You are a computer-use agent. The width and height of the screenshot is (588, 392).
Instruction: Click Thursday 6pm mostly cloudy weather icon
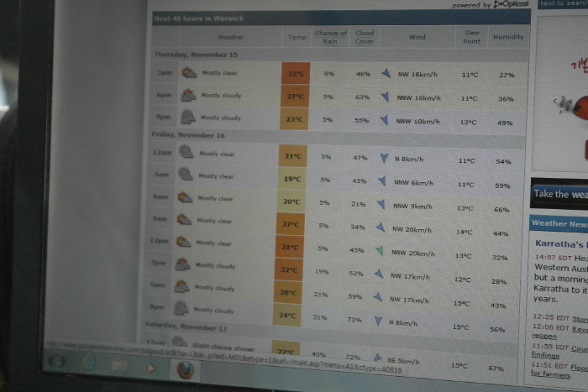(x=188, y=96)
